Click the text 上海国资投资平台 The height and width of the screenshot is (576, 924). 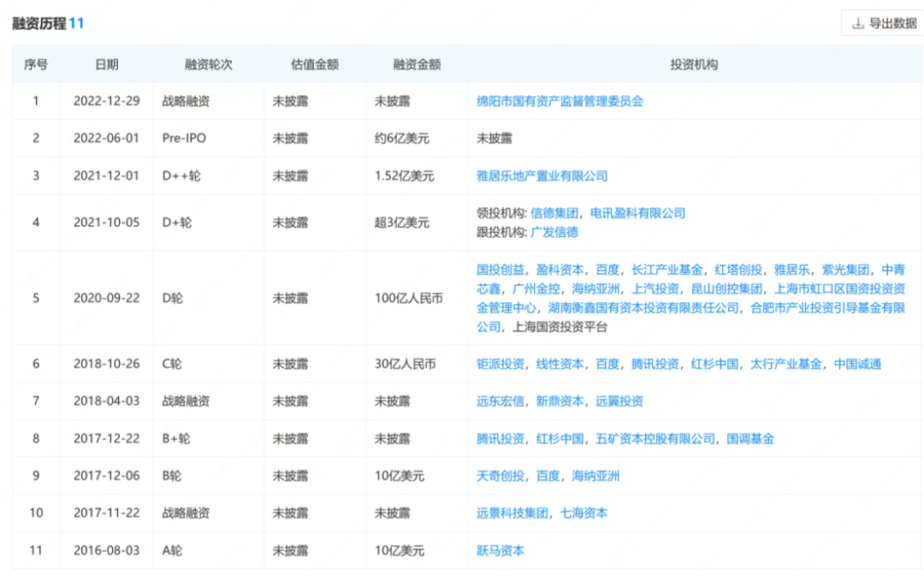(560, 327)
